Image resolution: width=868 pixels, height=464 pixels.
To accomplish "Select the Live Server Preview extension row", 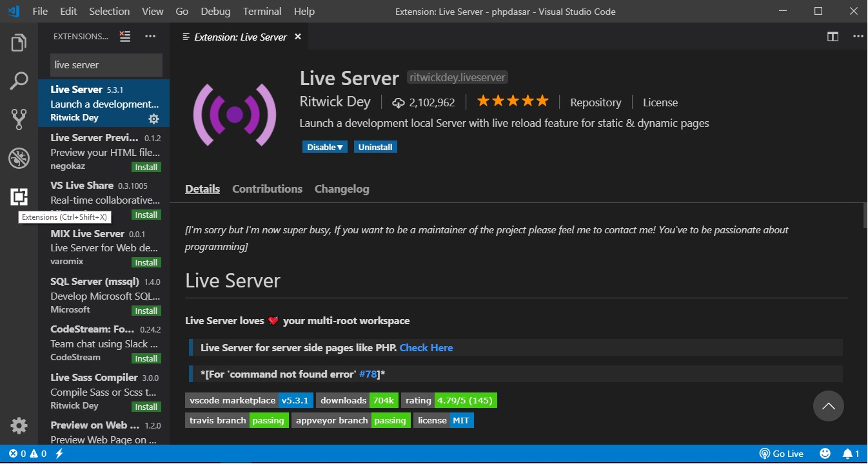I will pos(104,151).
